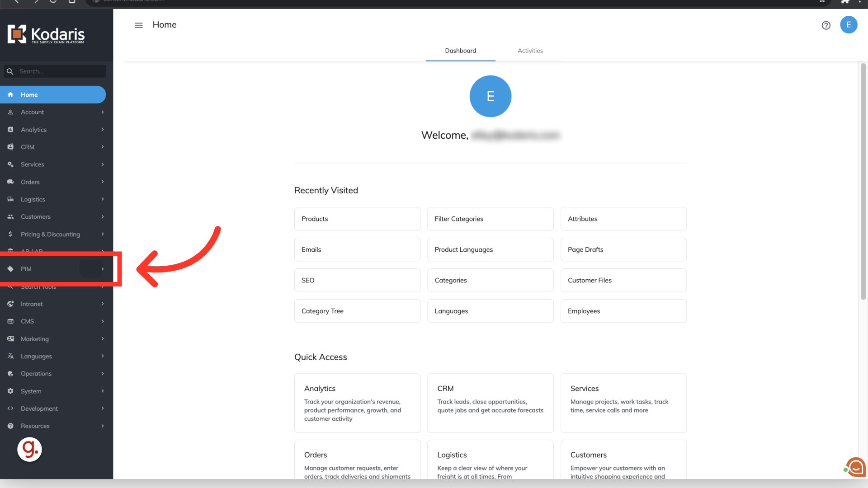
Task: Open the help question mark icon
Action: click(x=826, y=25)
